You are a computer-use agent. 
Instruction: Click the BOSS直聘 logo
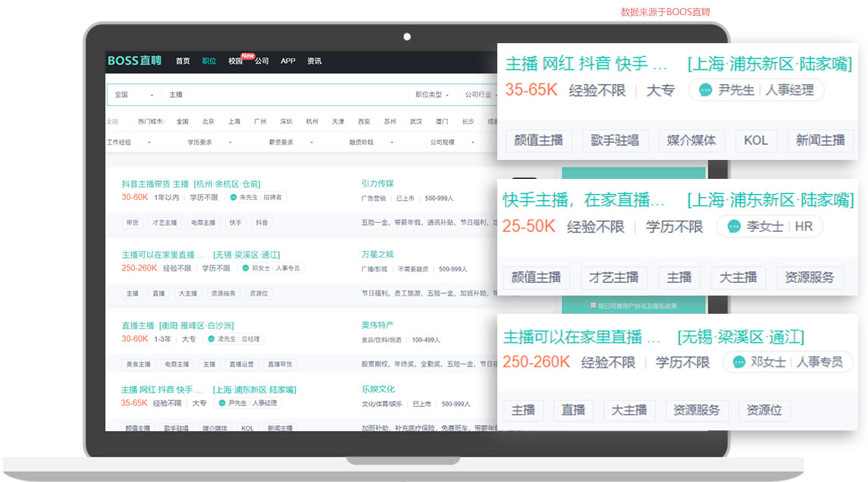[134, 61]
